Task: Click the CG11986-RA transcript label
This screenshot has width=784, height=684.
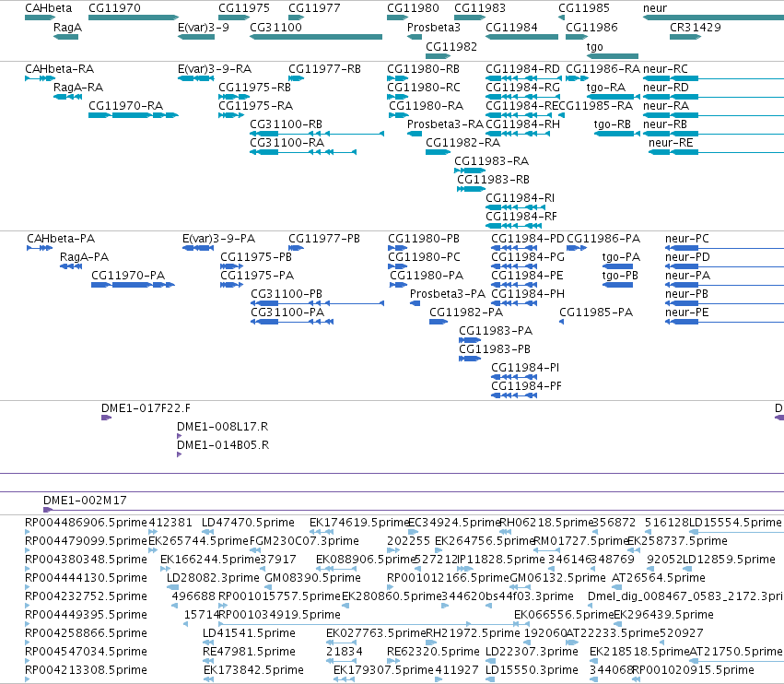Action: coord(603,68)
